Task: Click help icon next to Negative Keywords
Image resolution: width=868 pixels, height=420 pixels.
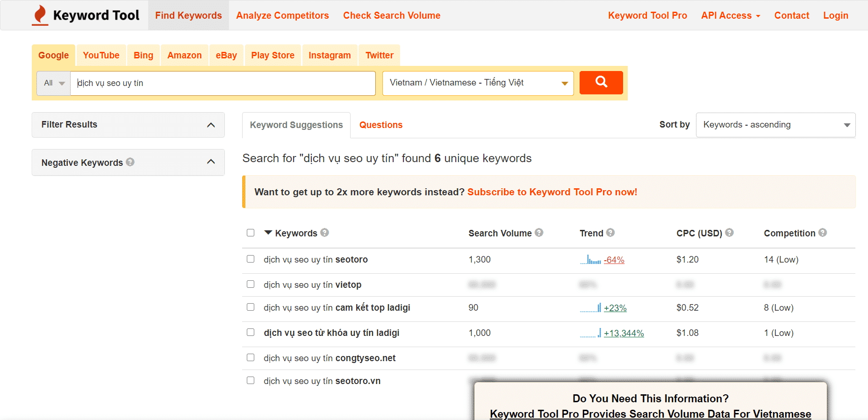Action: click(130, 162)
